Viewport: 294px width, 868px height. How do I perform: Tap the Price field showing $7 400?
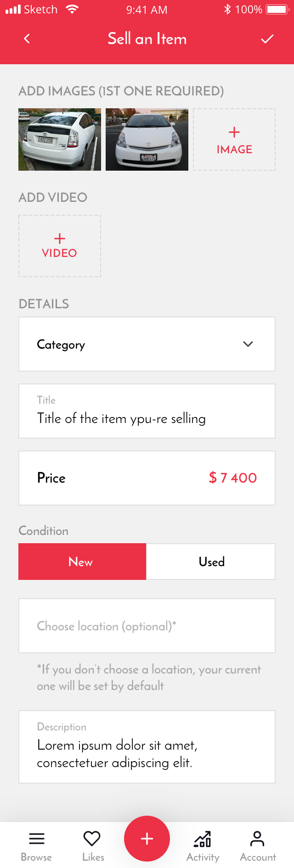[x=147, y=478]
